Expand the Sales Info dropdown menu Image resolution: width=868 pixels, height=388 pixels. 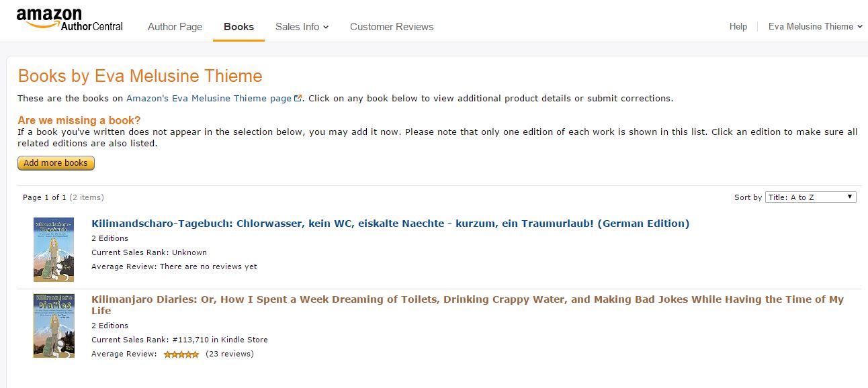(302, 27)
